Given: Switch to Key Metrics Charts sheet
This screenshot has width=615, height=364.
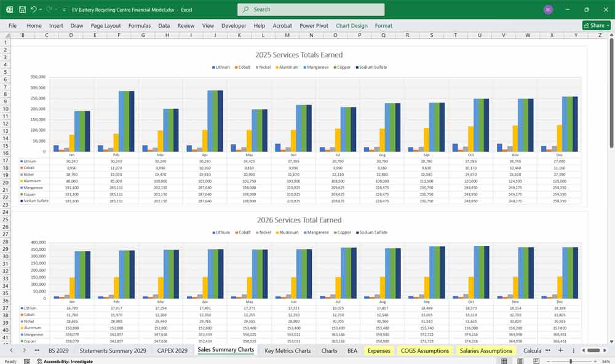Looking at the screenshot, I should (x=288, y=350).
